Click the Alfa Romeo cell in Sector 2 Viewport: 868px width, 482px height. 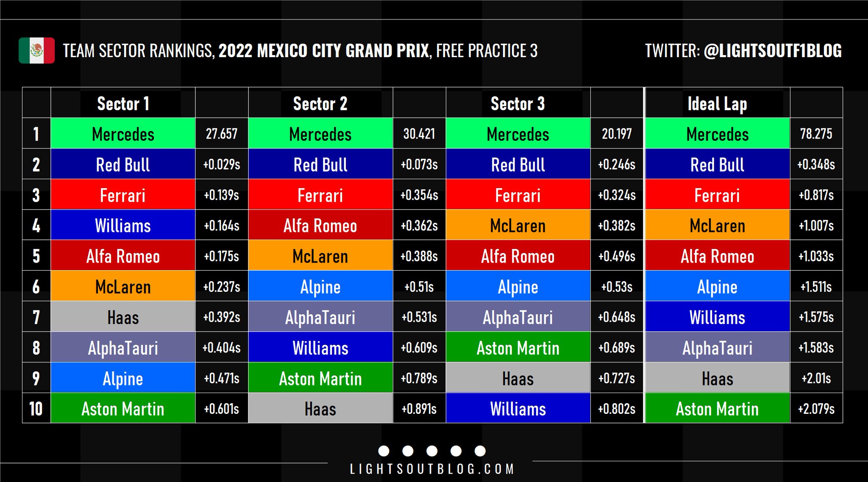[320, 225]
